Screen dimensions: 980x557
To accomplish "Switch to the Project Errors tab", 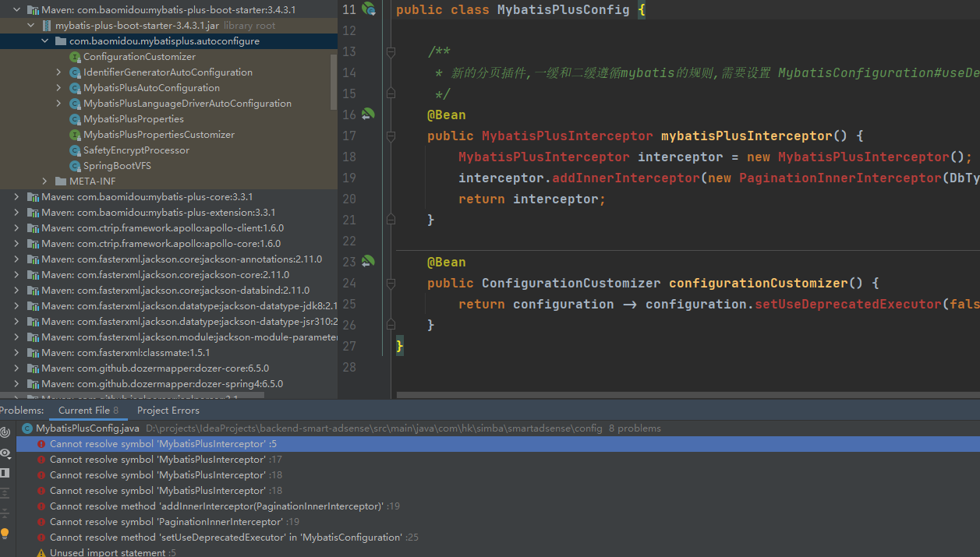I will coord(168,411).
